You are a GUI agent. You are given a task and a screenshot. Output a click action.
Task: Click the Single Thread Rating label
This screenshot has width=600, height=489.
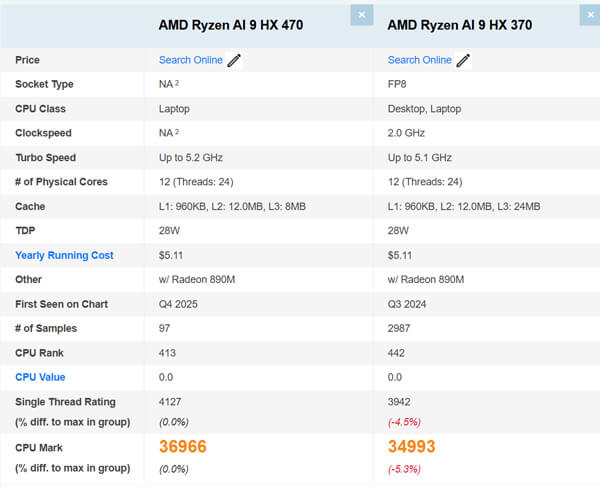[x=65, y=402]
